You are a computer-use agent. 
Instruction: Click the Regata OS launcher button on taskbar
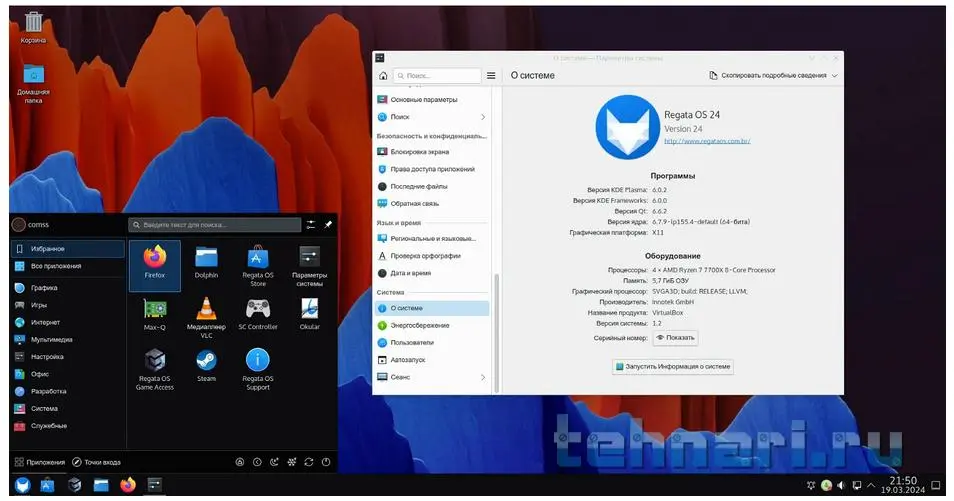tap(23, 485)
